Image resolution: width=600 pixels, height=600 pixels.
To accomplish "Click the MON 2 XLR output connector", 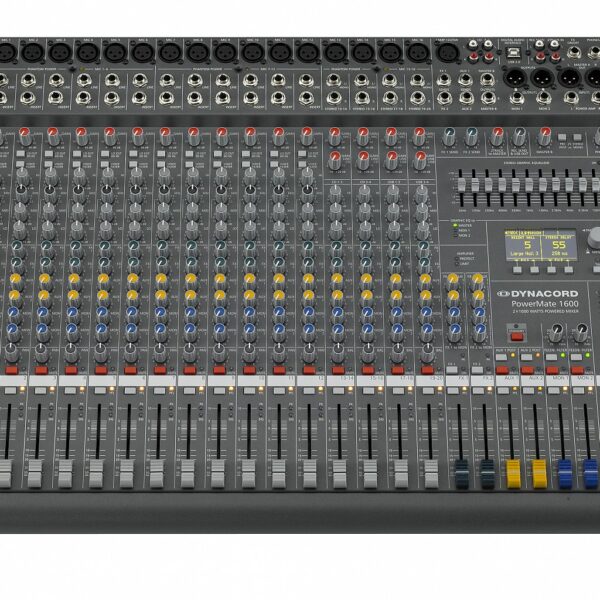I will coord(542,78).
